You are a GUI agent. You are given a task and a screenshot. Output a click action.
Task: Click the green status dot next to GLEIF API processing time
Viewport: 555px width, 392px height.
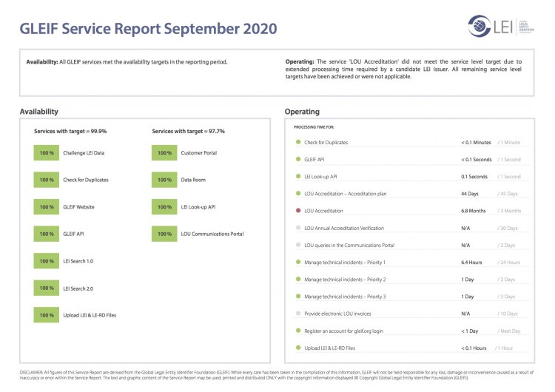pos(297,159)
